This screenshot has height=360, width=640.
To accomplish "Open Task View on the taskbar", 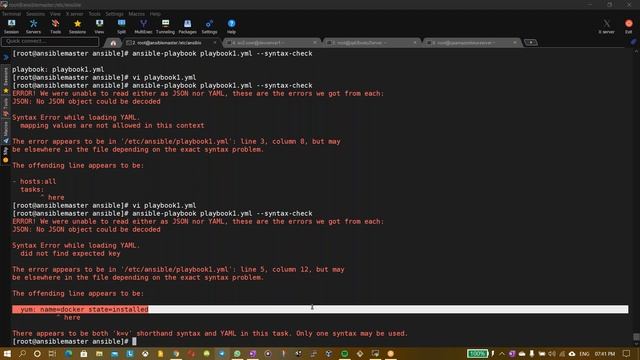I will tap(52, 353).
